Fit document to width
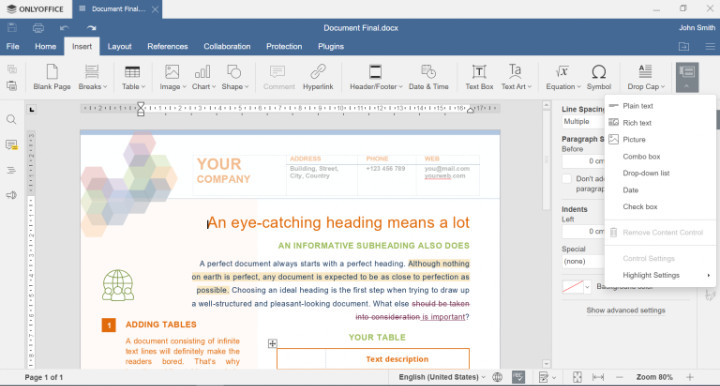This screenshot has height=386, width=720. point(598,377)
